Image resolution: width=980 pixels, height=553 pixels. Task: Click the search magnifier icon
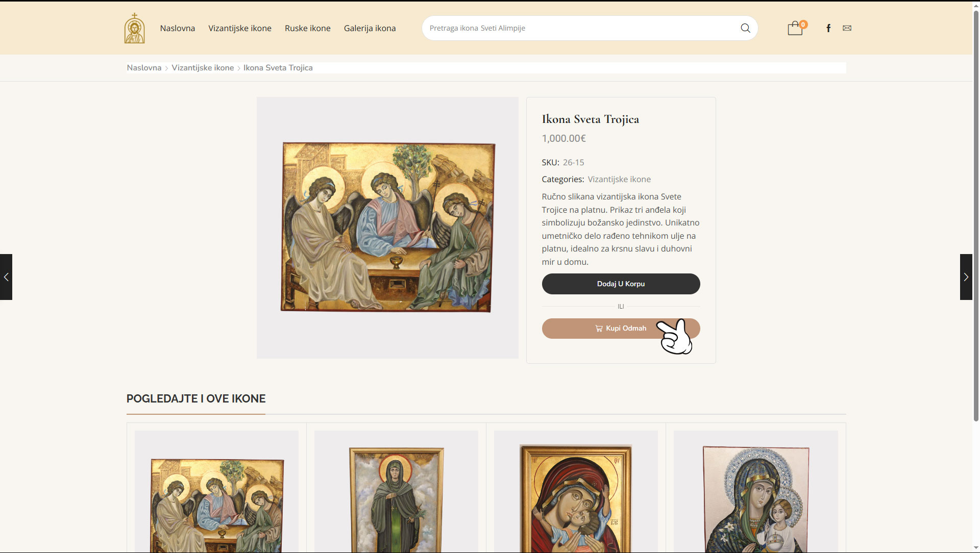pos(745,28)
